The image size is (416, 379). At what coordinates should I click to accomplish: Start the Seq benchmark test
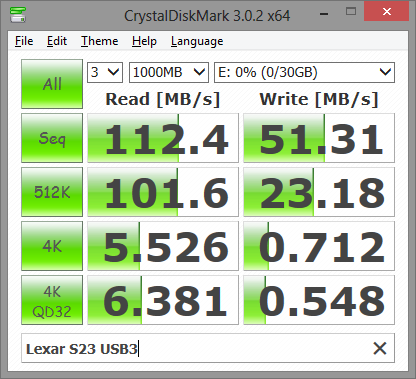(x=52, y=138)
